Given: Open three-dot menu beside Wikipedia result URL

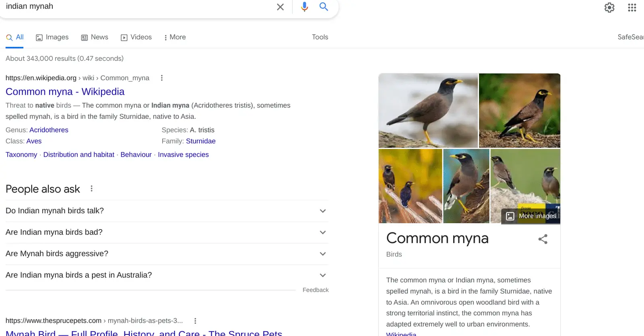Looking at the screenshot, I should coord(162,78).
